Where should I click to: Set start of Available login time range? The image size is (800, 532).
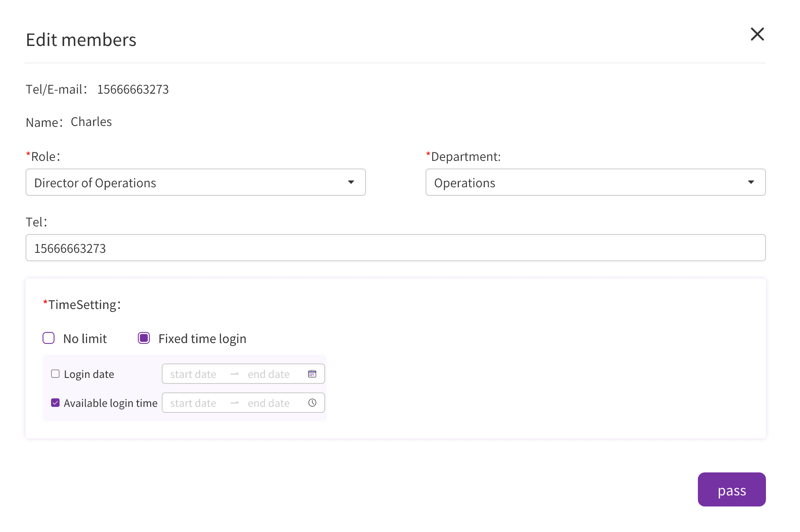point(193,403)
